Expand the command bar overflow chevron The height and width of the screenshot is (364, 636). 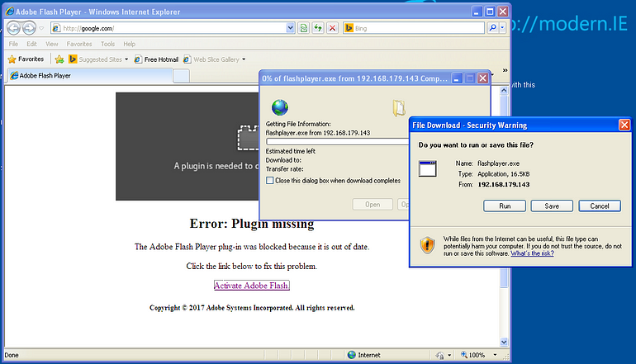(x=505, y=70)
